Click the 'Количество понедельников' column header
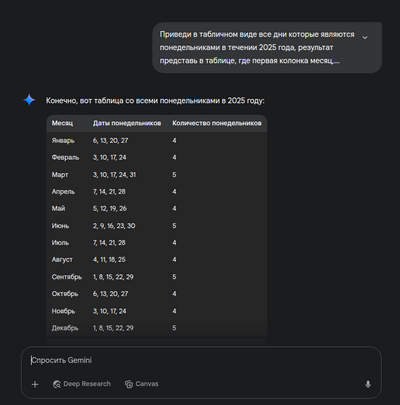 click(x=217, y=123)
